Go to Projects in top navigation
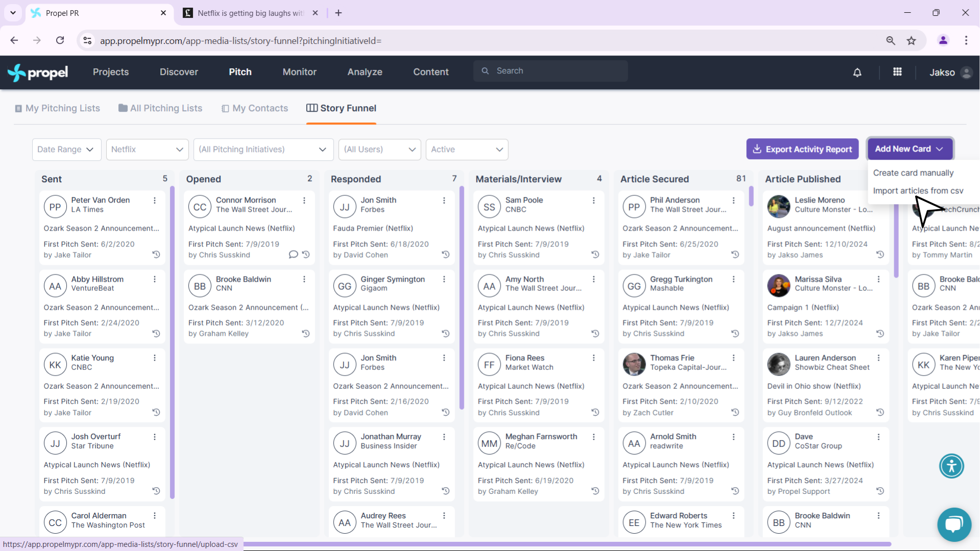This screenshot has width=980, height=551. point(111,72)
